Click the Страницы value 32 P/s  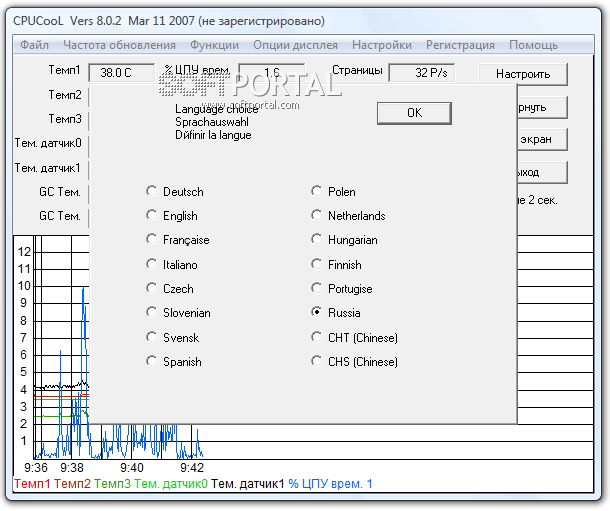422,73
